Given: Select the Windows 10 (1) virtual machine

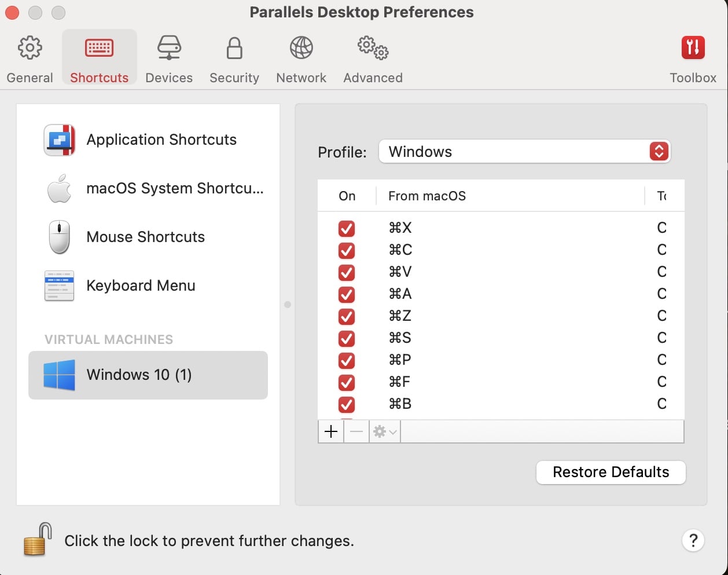Looking at the screenshot, I should pos(148,375).
